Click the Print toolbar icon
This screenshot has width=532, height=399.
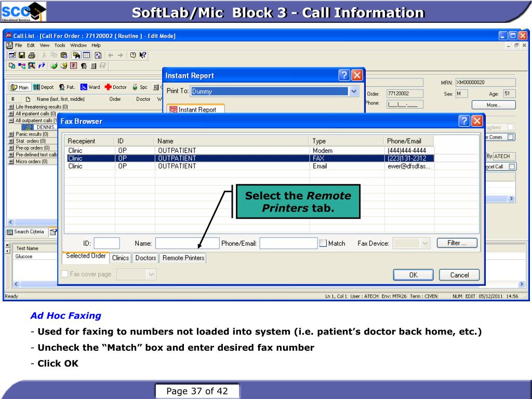click(x=32, y=55)
